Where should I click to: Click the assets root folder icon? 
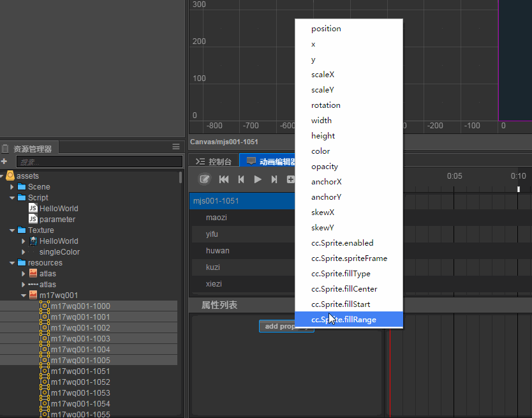(10, 175)
